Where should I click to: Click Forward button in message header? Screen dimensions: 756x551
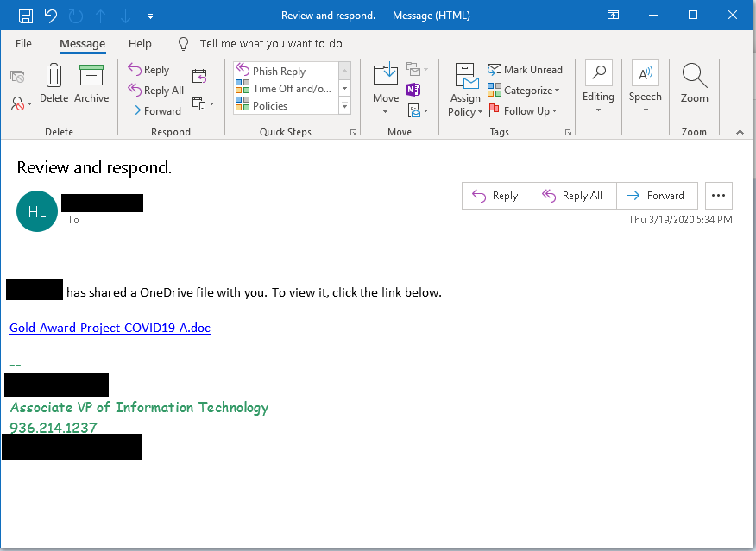point(656,196)
